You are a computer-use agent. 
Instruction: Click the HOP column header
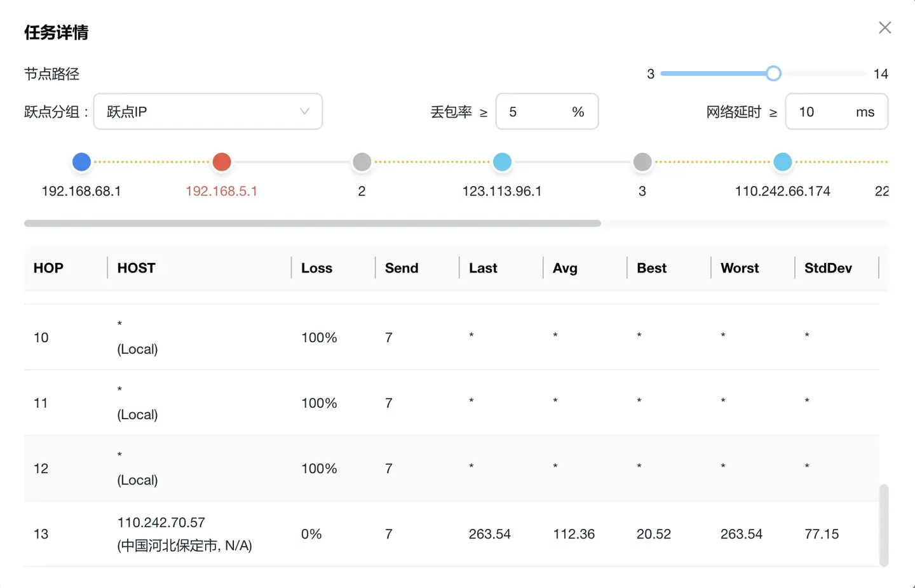click(x=48, y=268)
